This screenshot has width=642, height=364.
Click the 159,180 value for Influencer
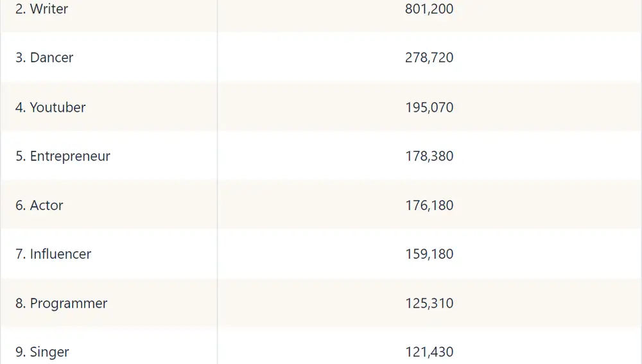[x=429, y=254]
